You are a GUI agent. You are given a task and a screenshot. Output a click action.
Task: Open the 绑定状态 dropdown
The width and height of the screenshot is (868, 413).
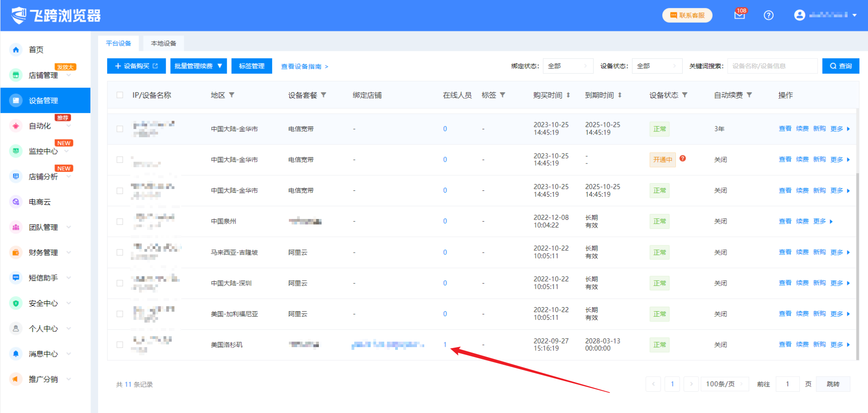(x=568, y=66)
